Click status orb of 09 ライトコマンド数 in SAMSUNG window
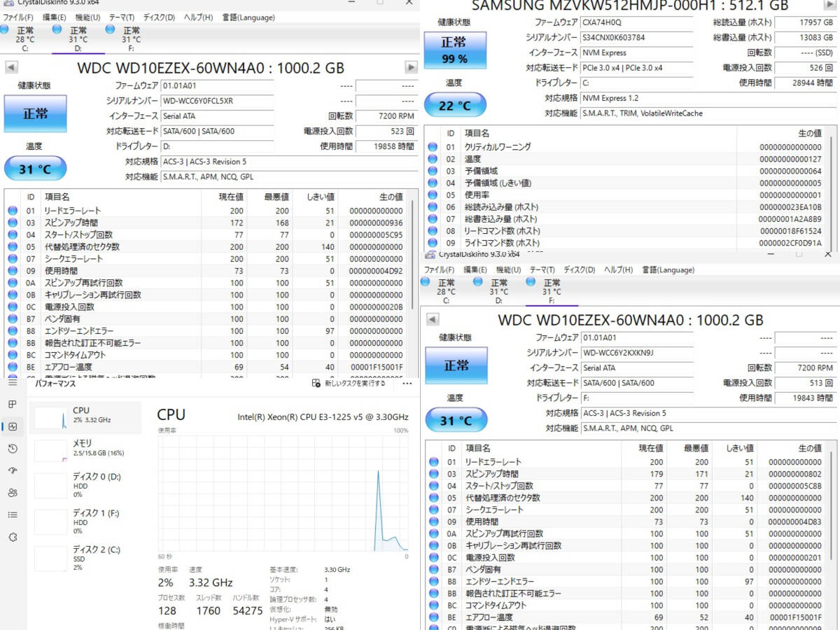Viewport: 840px width, 630px height. pos(433,243)
